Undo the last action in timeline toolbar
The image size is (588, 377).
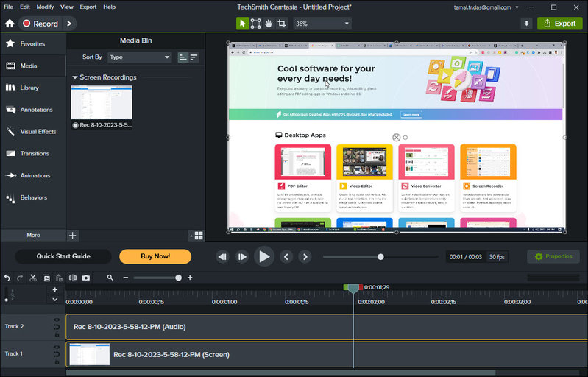point(7,278)
